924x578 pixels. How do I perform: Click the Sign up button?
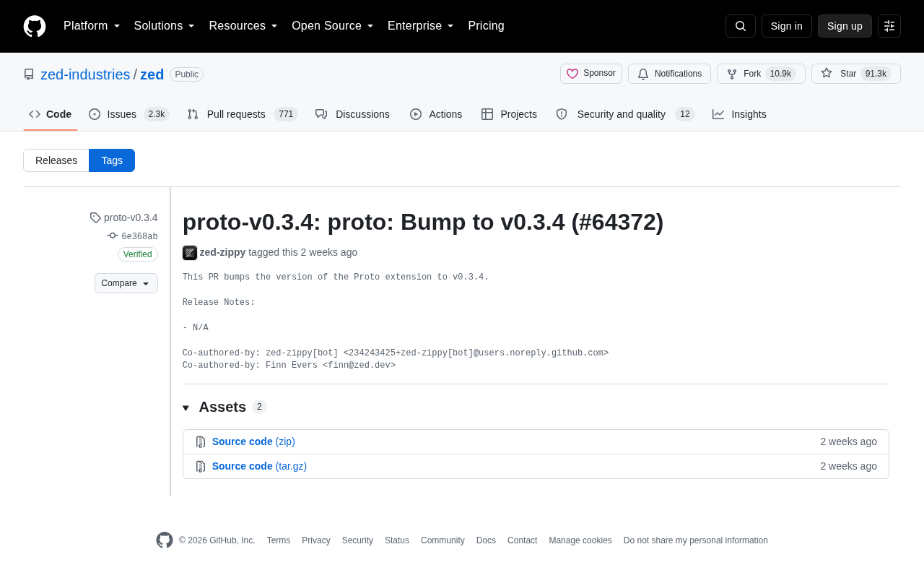[845, 26]
